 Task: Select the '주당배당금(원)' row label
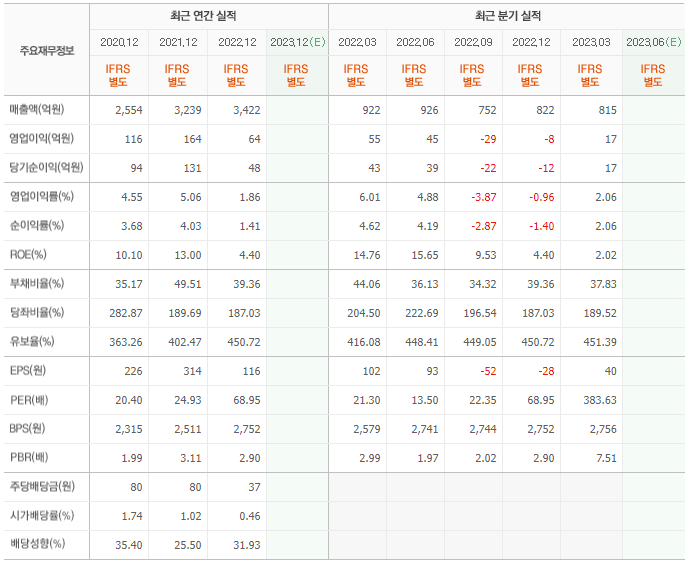pos(42,486)
